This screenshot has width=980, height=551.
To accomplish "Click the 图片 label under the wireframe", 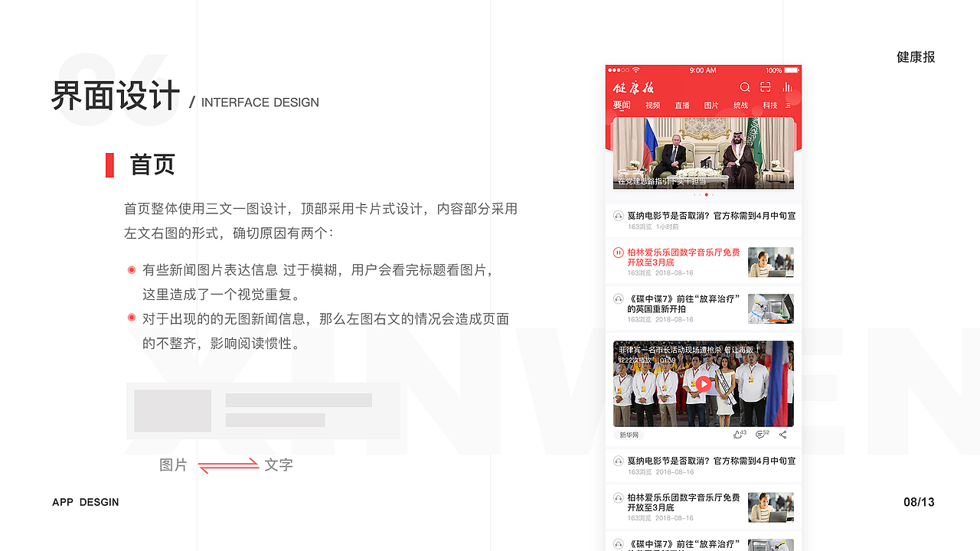I will 173,465.
